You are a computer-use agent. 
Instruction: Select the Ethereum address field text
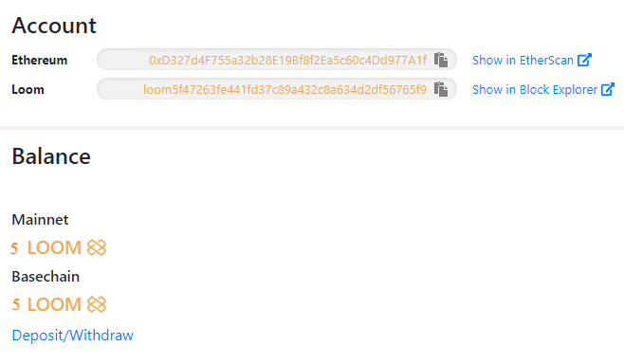point(287,60)
